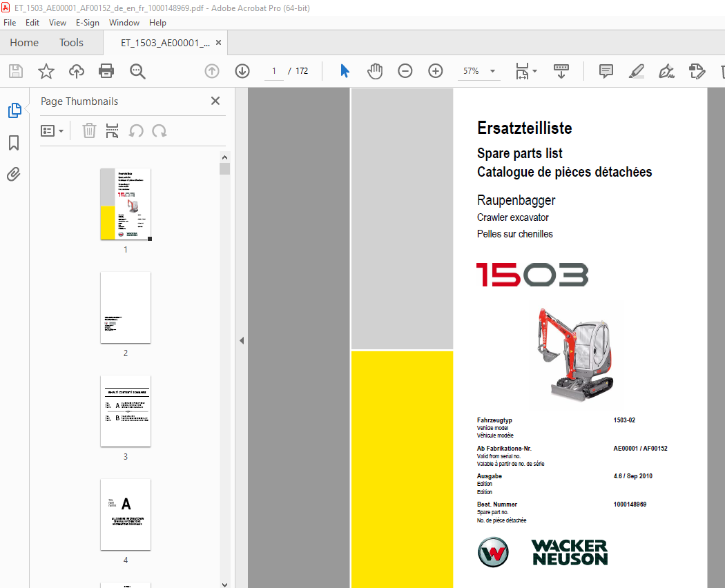The width and height of the screenshot is (725, 588).
Task: Open thumbnail options menu dropdown
Action: (x=52, y=131)
